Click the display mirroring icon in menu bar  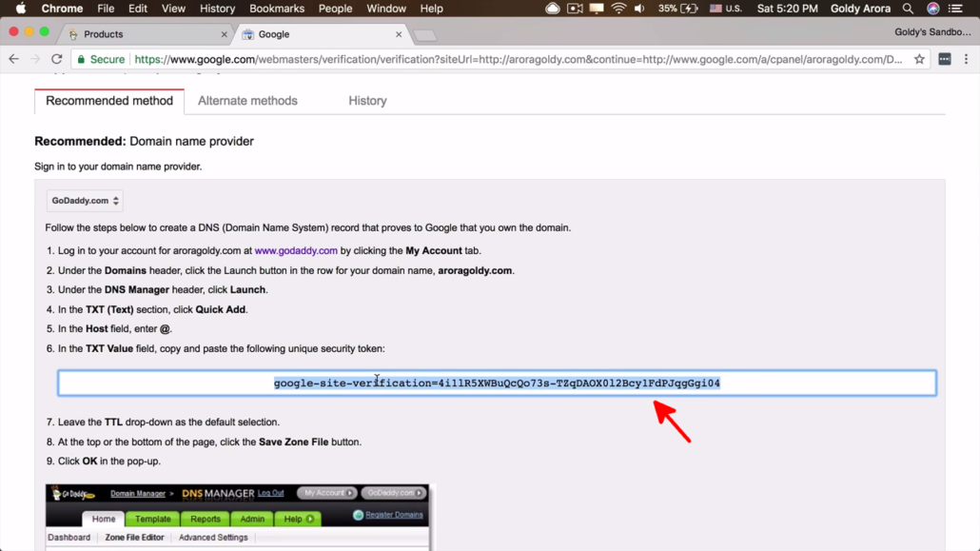pos(597,9)
